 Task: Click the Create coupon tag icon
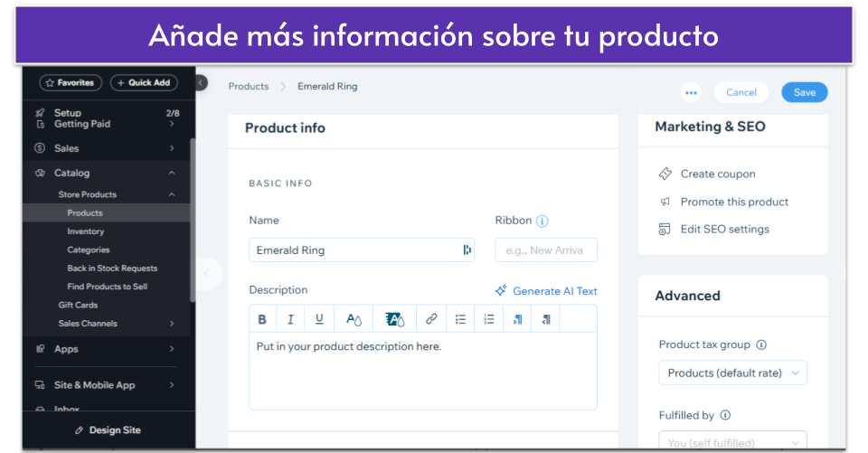click(x=665, y=174)
